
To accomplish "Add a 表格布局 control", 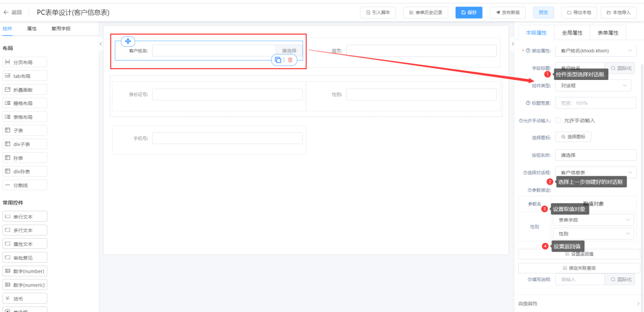I will point(25,117).
